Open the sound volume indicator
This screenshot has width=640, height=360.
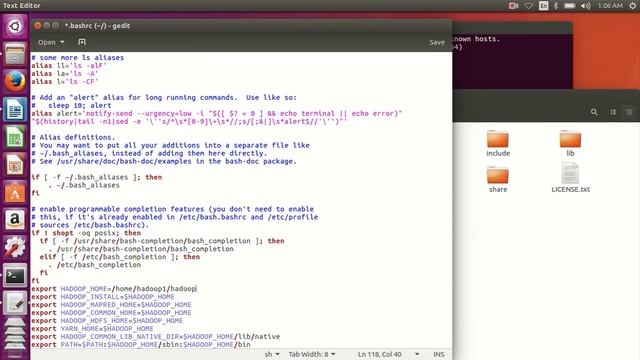(586, 6)
